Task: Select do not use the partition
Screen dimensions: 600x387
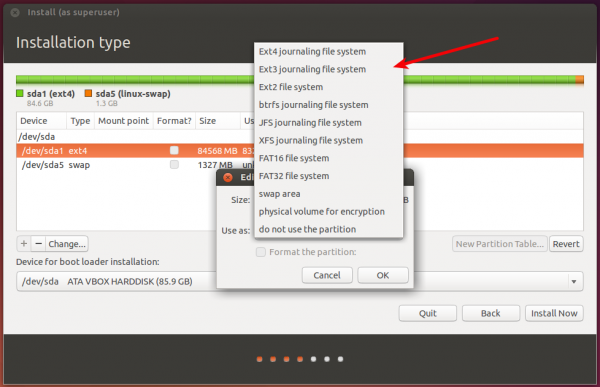Action: (x=328, y=229)
